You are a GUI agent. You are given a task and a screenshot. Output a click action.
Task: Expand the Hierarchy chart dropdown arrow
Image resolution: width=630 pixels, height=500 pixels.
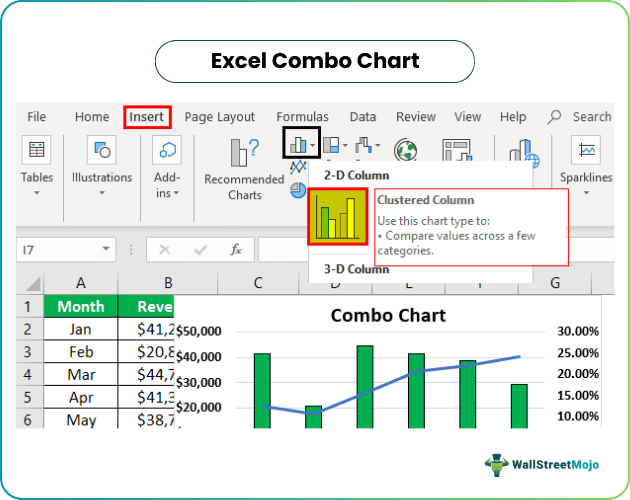[x=345, y=145]
